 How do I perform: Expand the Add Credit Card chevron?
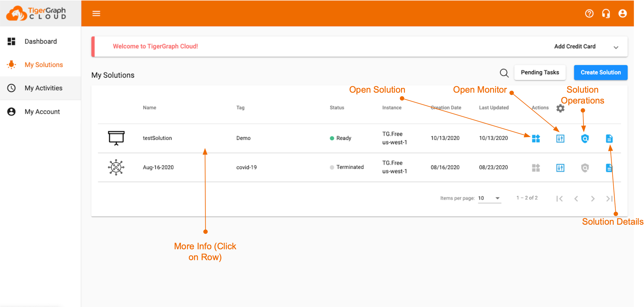click(x=616, y=47)
